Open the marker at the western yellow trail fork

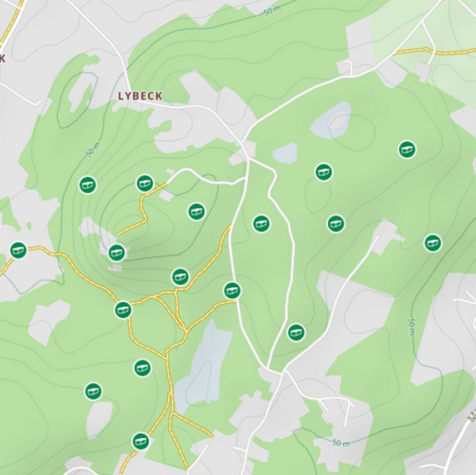(x=123, y=310)
